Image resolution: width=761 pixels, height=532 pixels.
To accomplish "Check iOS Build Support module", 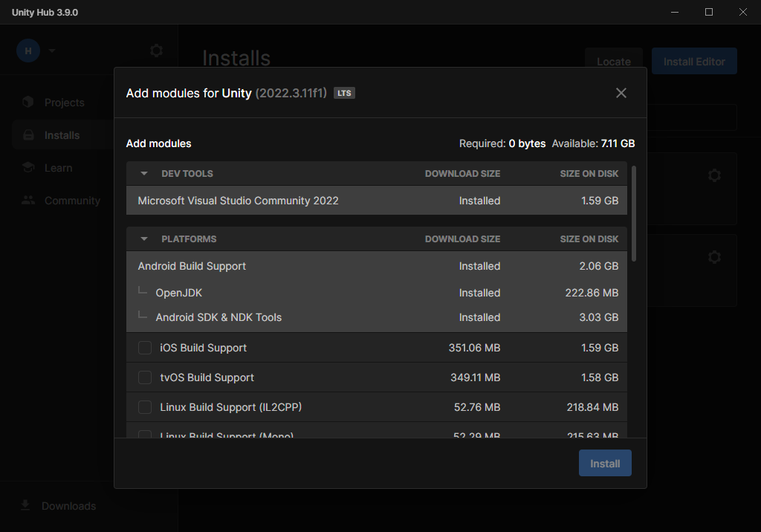I will [145, 348].
